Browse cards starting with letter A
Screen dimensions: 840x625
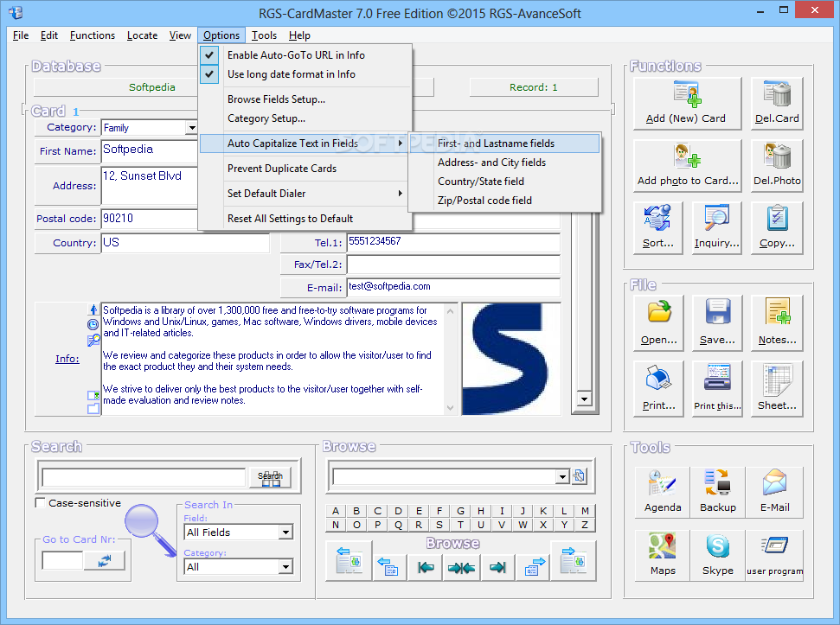(x=336, y=511)
